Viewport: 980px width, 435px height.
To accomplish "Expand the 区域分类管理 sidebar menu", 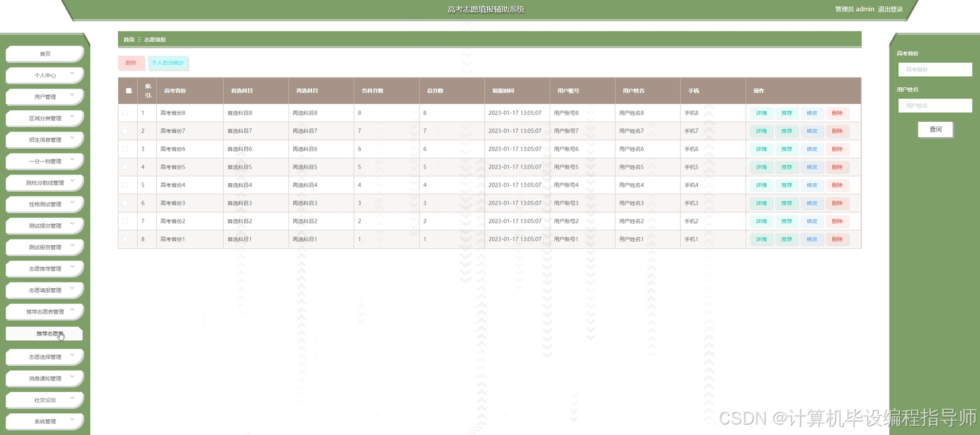I will tap(45, 118).
